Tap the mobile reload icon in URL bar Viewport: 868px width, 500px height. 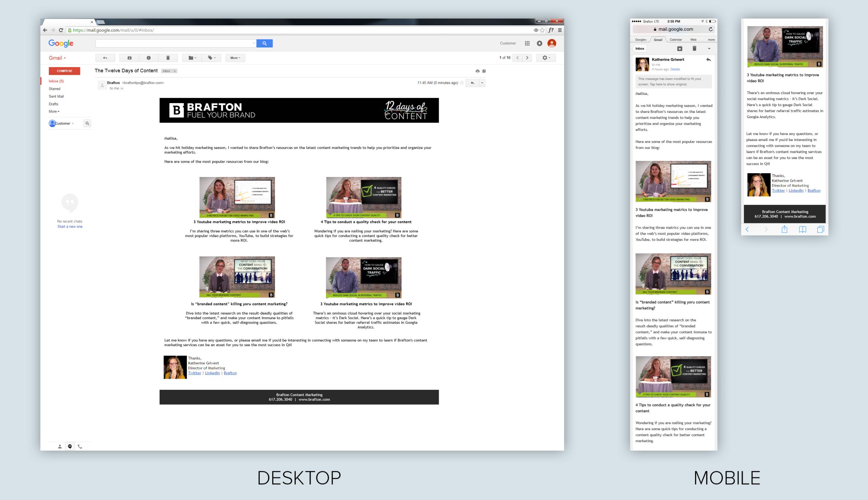tap(710, 29)
